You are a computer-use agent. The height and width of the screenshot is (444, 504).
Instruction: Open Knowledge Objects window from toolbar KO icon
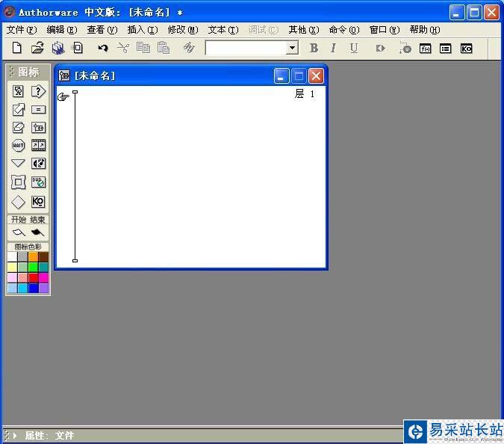coord(467,49)
